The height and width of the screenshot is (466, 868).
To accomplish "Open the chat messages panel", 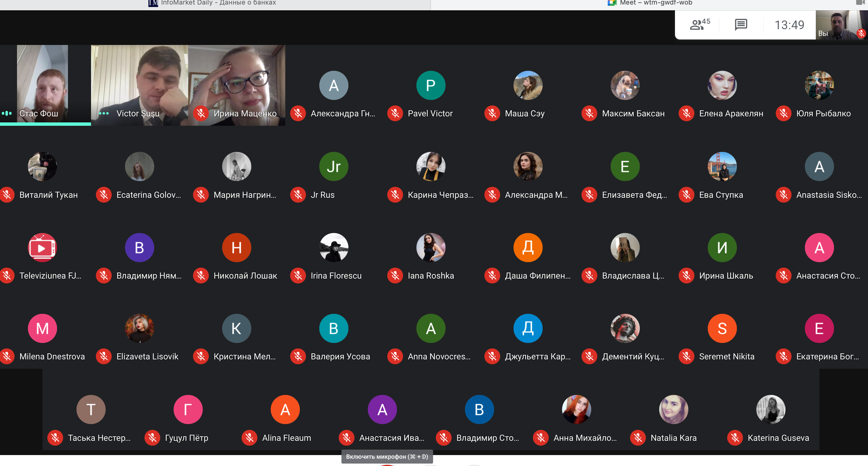I will coord(741,25).
